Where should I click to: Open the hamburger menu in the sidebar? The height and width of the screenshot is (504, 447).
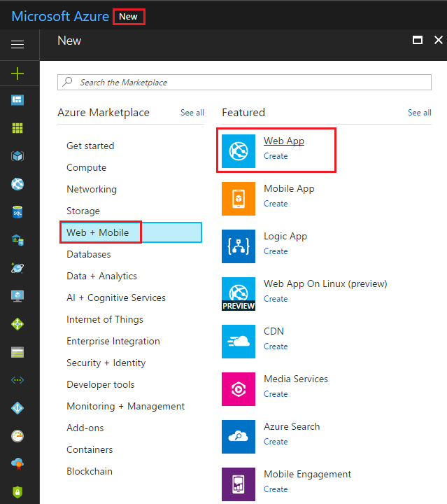coord(17,44)
